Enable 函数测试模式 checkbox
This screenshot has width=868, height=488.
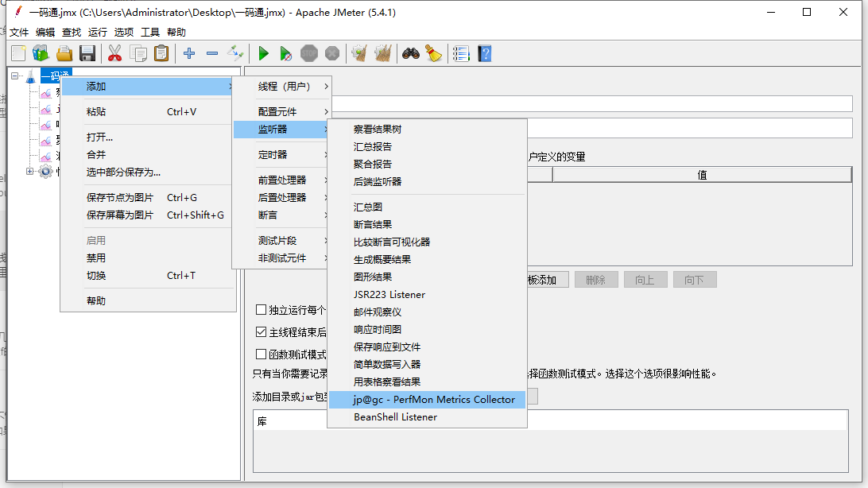[x=261, y=354]
